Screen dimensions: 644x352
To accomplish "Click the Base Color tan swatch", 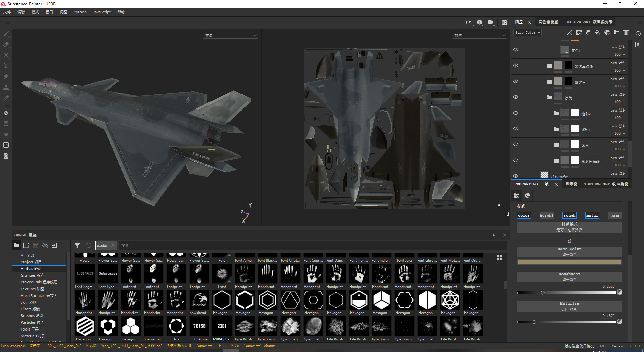I will (569, 262).
